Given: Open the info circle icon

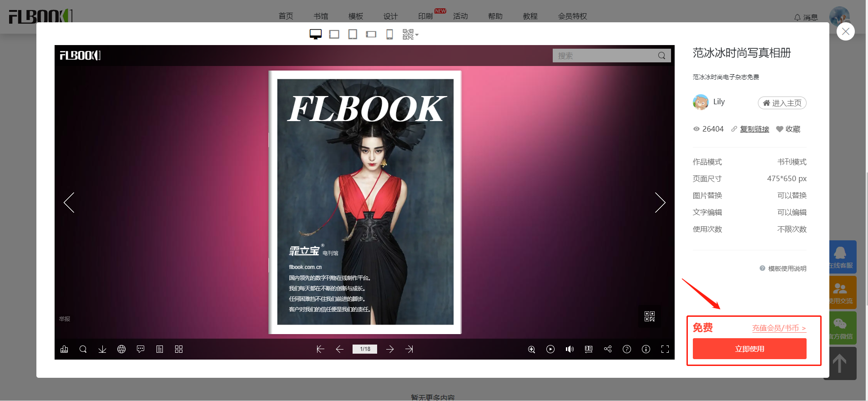Looking at the screenshot, I should pos(646,349).
